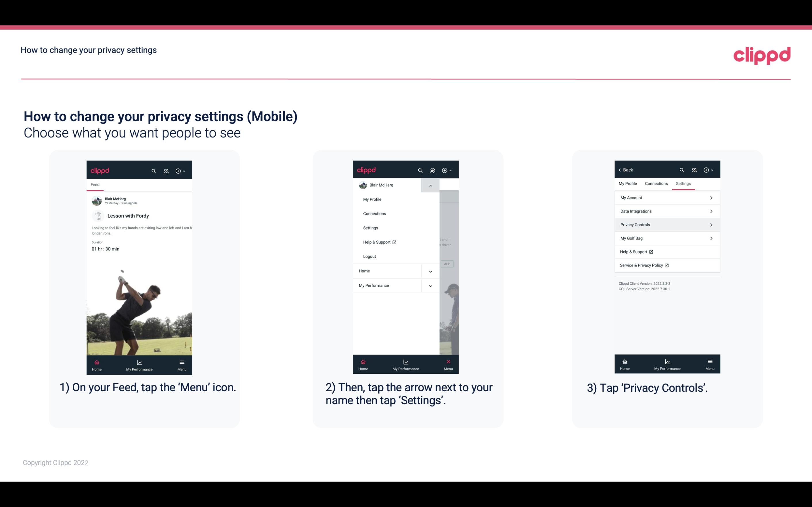Tap the arrow next to Blair McHarg
The height and width of the screenshot is (507, 812).
(430, 185)
